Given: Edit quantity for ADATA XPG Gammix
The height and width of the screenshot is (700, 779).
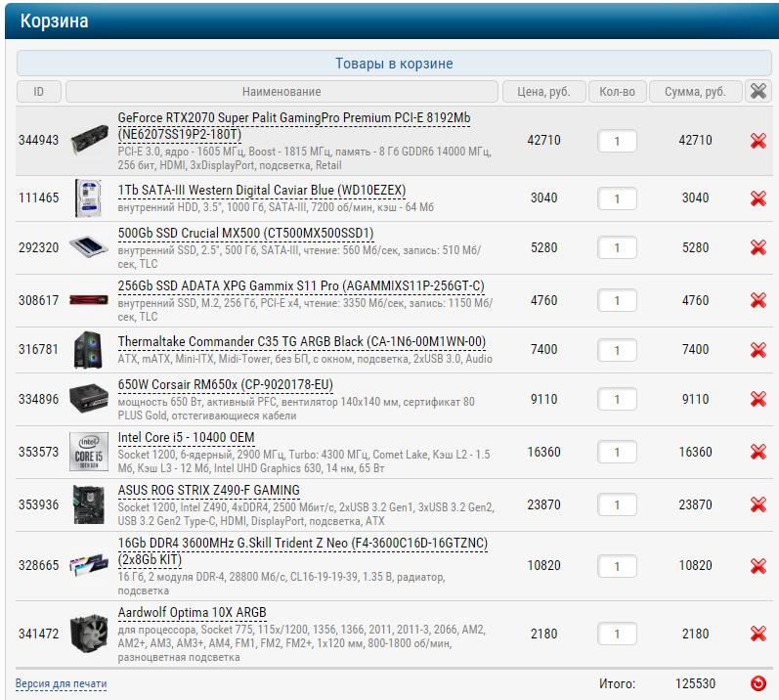Looking at the screenshot, I should coord(617,300).
